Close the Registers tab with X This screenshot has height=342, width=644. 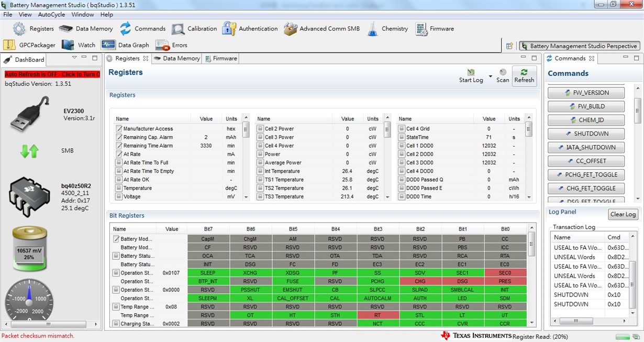(x=146, y=59)
